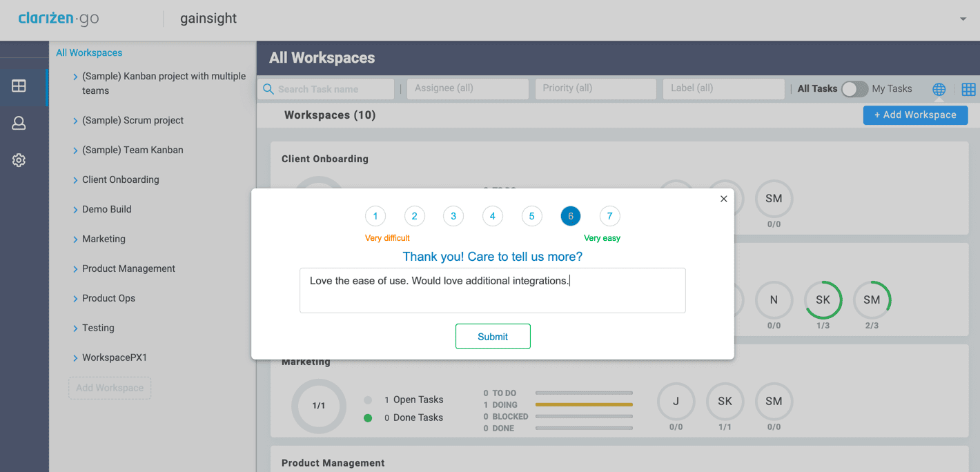Open the Assignee (all) filter
The height and width of the screenshot is (472, 980).
click(x=468, y=88)
